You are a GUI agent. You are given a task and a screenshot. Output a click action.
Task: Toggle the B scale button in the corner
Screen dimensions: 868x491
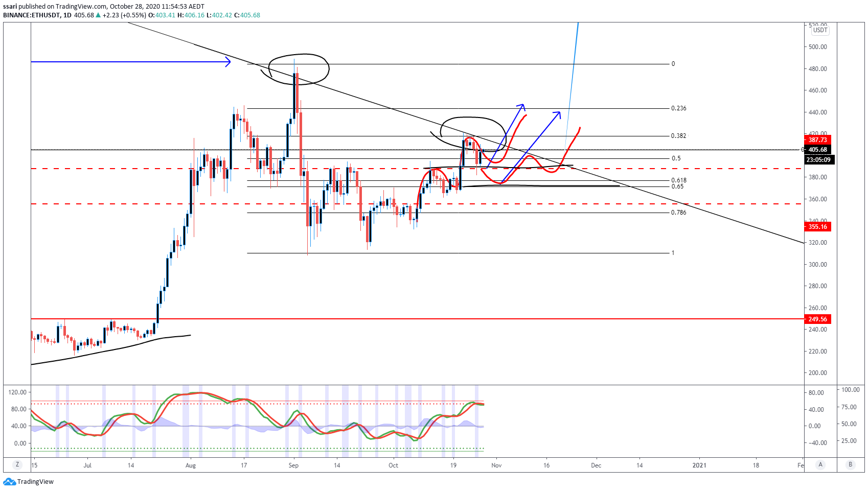[x=851, y=464]
